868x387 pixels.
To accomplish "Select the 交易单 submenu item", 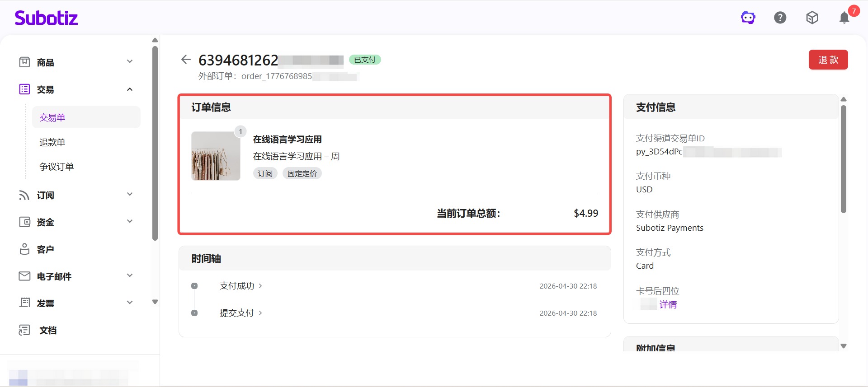I will pyautogui.click(x=86, y=117).
